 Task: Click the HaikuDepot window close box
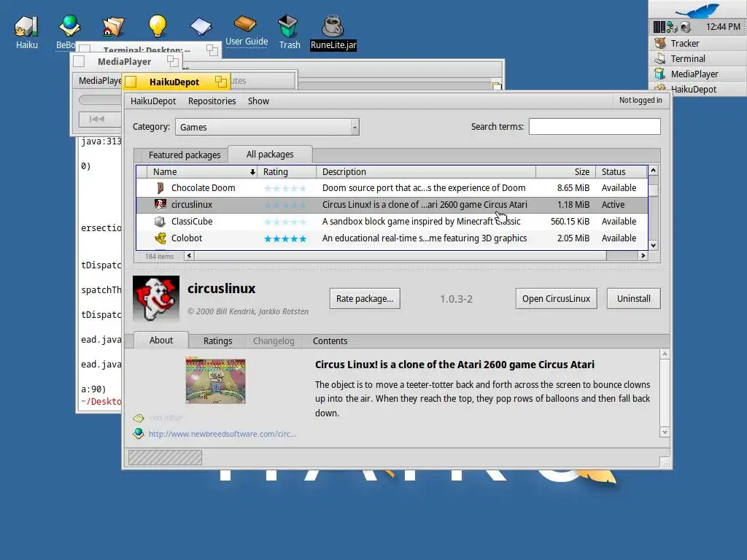(x=131, y=82)
